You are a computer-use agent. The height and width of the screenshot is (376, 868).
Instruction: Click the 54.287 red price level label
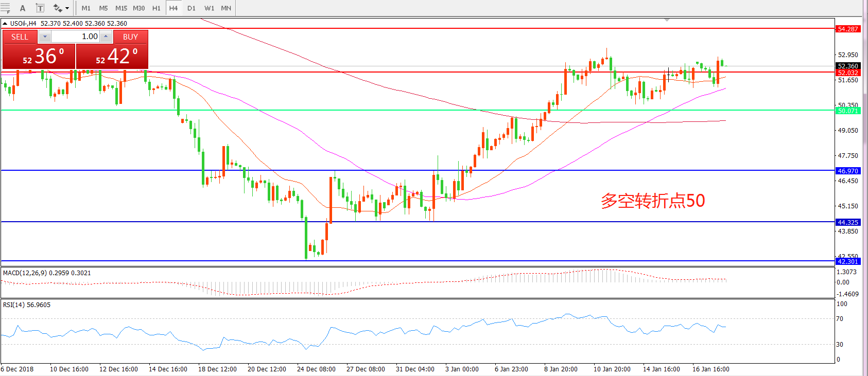point(847,29)
